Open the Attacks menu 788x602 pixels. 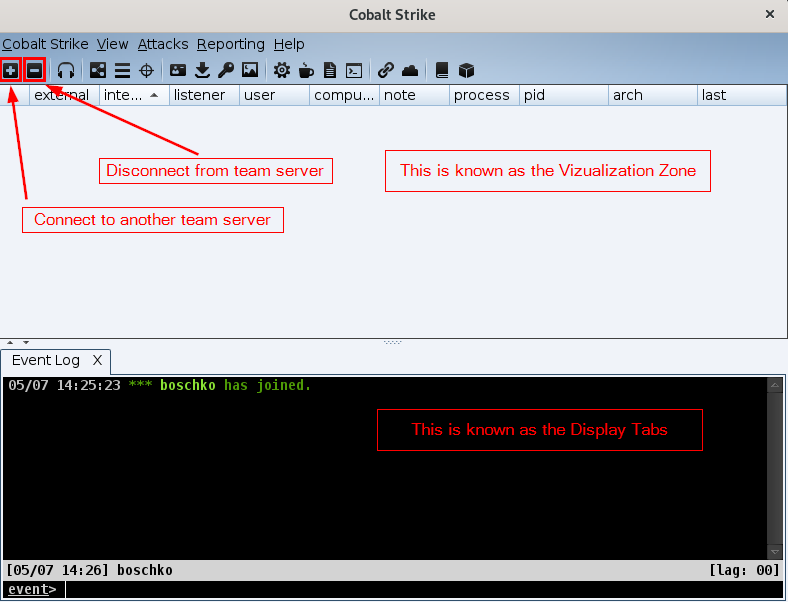tap(163, 44)
